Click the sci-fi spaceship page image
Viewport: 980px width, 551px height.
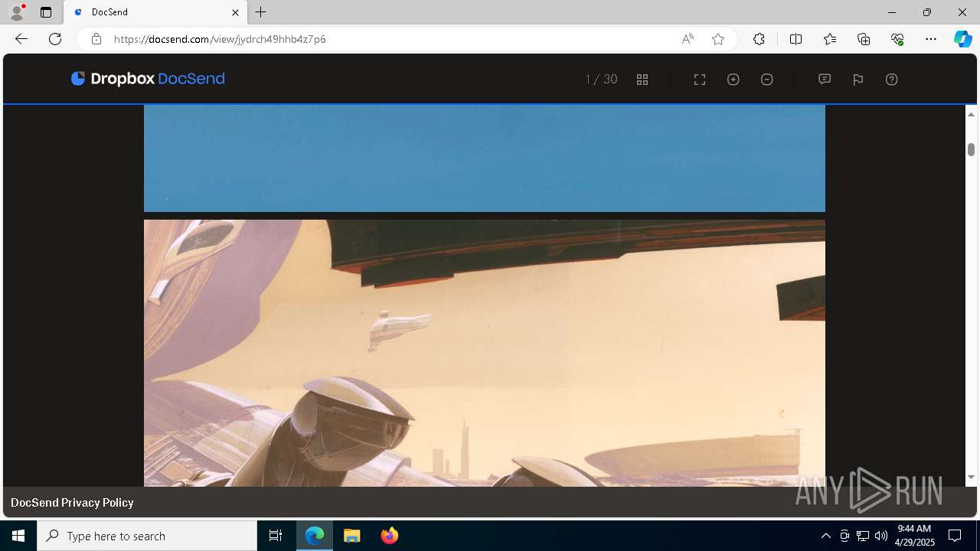(x=485, y=353)
